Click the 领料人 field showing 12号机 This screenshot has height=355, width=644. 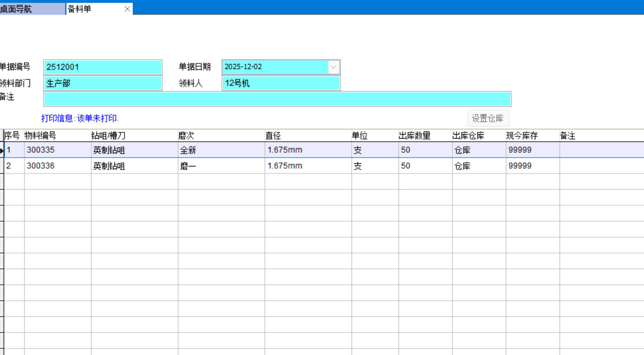pyautogui.click(x=280, y=83)
